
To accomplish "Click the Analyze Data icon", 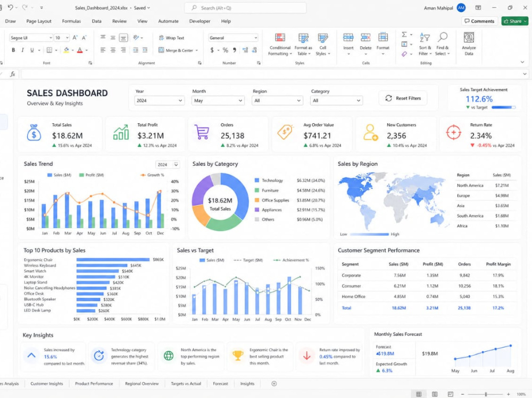I will coord(469,38).
